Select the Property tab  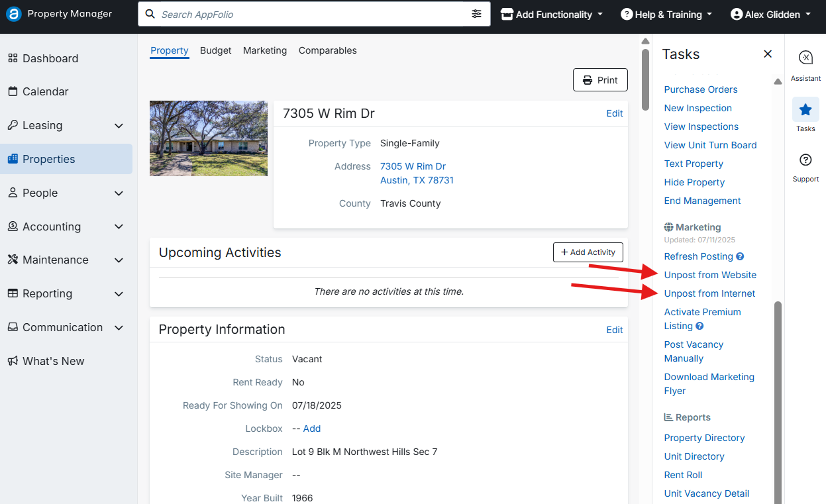[170, 50]
